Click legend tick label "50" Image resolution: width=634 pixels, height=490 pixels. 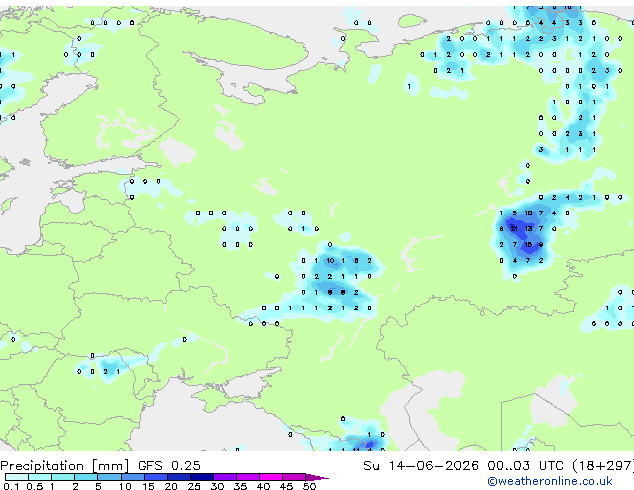tap(309, 486)
